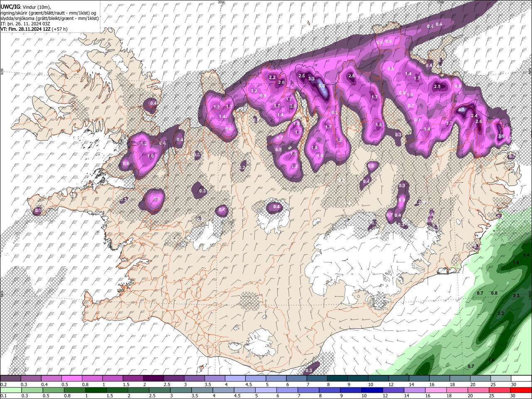Select the snow legend swatch between 16 and 18
Screen dimensions: 532x399
440,378
